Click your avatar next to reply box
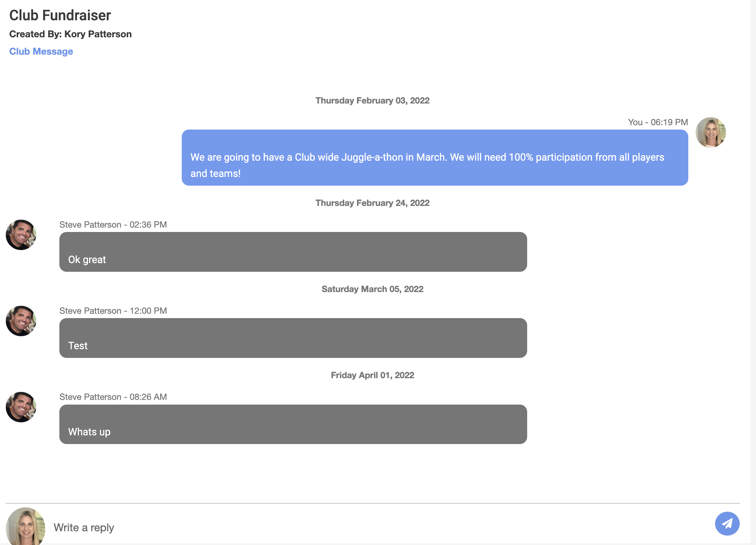This screenshot has width=756, height=545. [x=25, y=527]
